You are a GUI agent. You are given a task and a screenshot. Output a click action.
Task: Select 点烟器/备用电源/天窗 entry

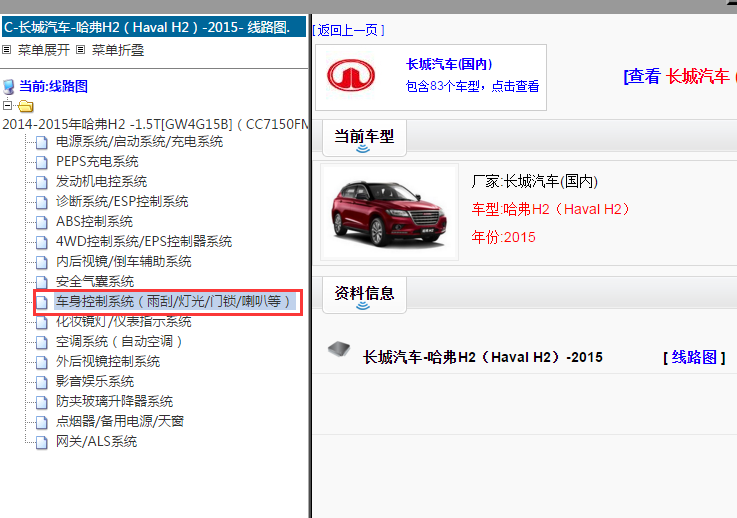point(119,421)
